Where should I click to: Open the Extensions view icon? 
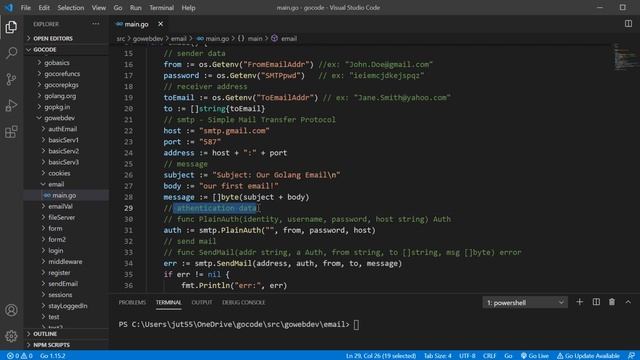(x=11, y=131)
